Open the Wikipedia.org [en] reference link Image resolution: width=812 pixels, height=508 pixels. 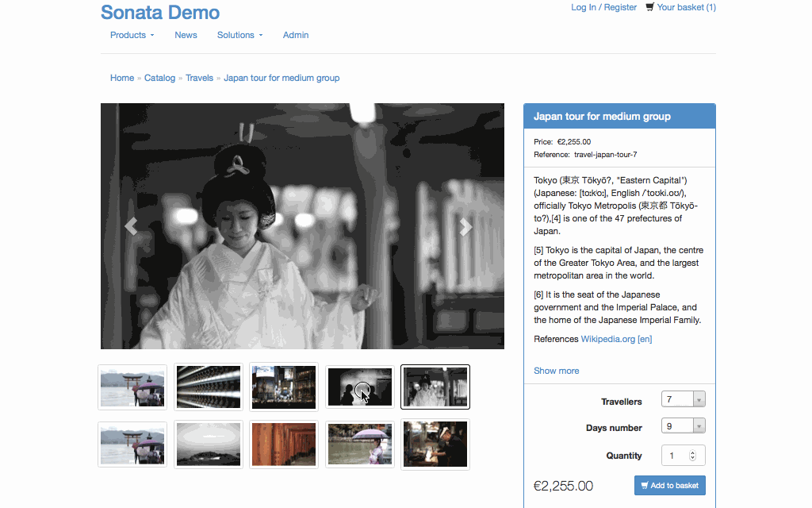pos(616,339)
